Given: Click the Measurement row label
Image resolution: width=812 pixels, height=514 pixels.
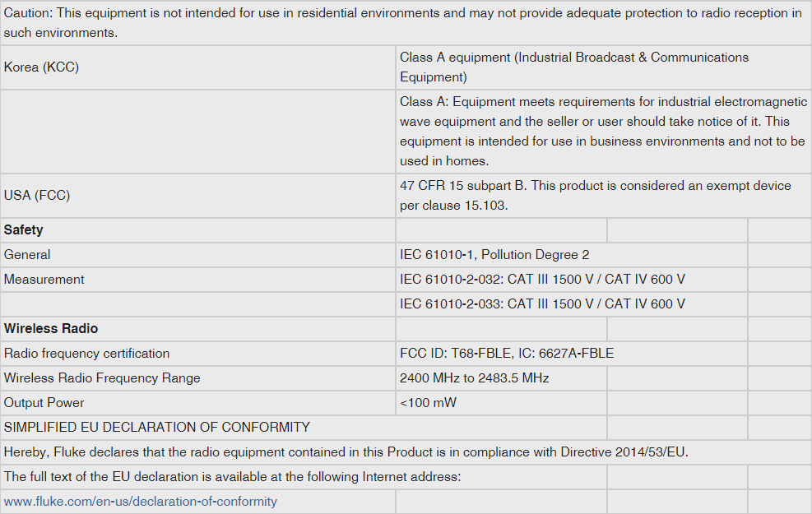Looking at the screenshot, I should coord(44,280).
